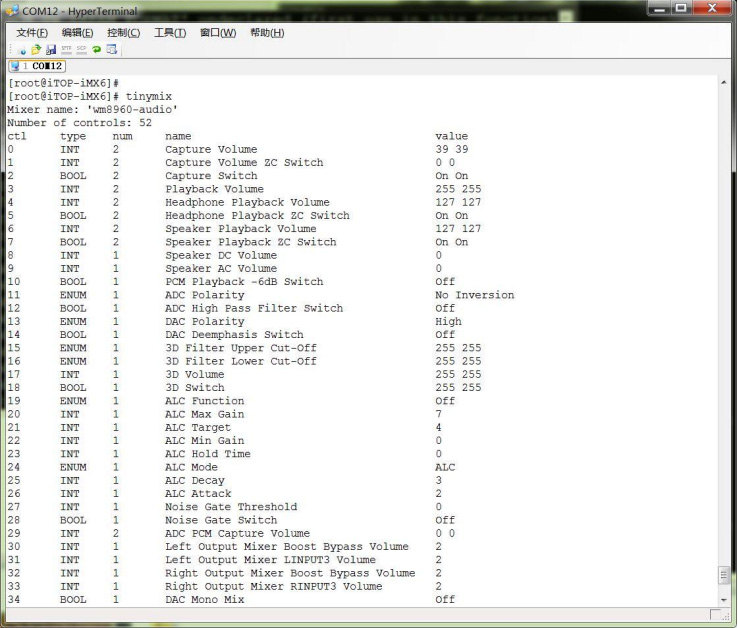Click the green reconnect arrow icon

pos(96,49)
